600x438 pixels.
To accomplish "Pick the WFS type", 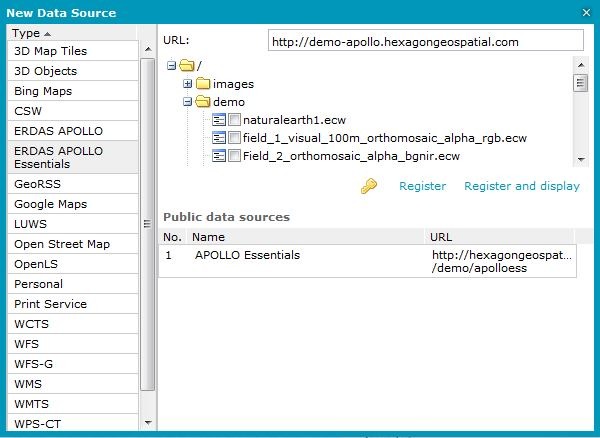I will coord(73,344).
